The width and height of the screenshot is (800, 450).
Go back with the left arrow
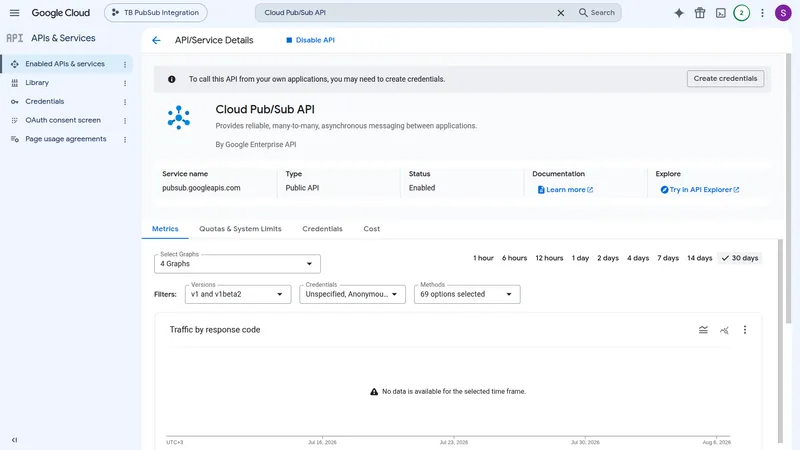click(x=156, y=40)
